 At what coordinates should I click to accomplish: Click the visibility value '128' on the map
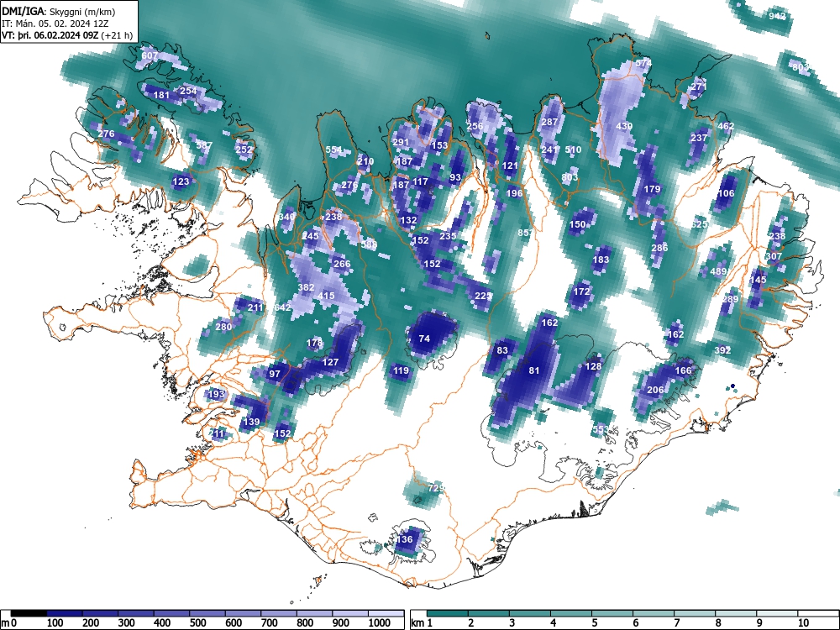[593, 366]
